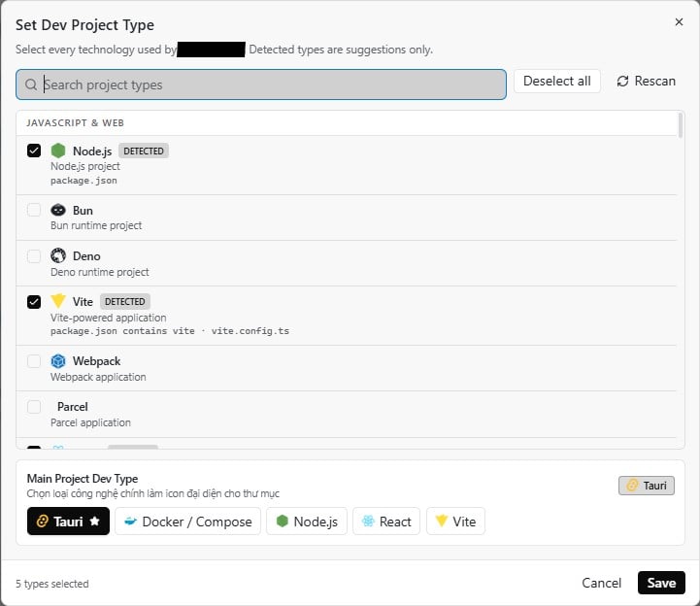Click Deselect all button

coord(556,82)
